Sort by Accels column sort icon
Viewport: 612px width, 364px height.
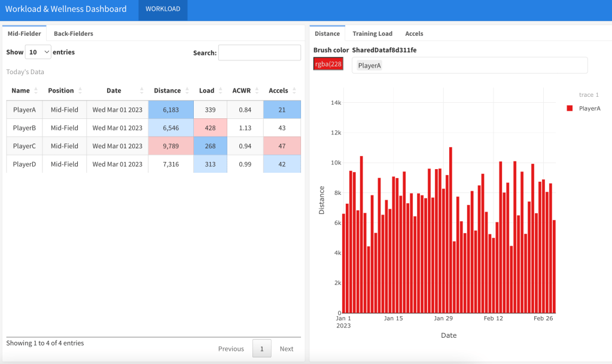pyautogui.click(x=294, y=91)
